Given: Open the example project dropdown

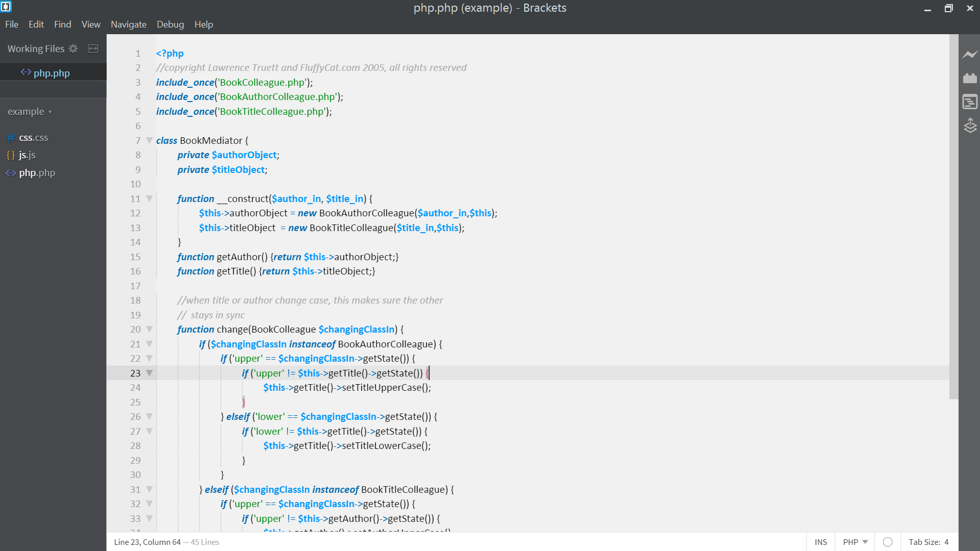Looking at the screenshot, I should coord(30,111).
